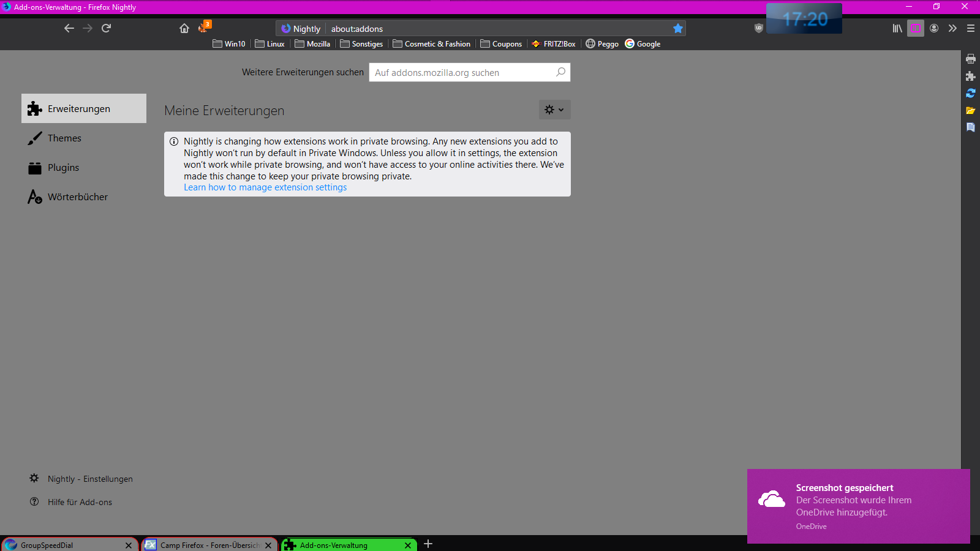The image size is (980, 551).
Task: Click the yellow open folder icon
Action: coord(971,110)
